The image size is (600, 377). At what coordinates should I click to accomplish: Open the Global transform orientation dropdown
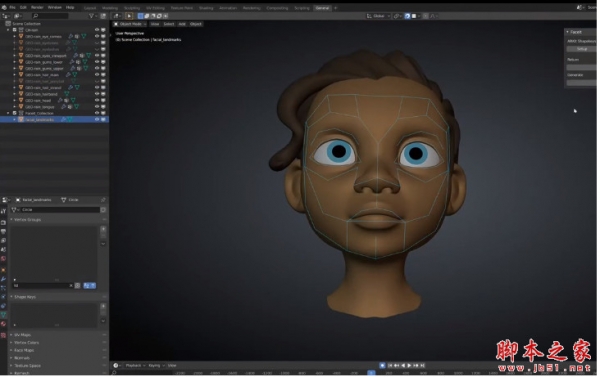pyautogui.click(x=378, y=16)
